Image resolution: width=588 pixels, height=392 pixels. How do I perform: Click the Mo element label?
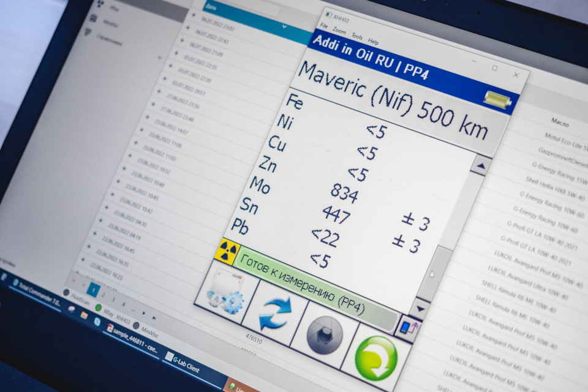click(x=260, y=185)
